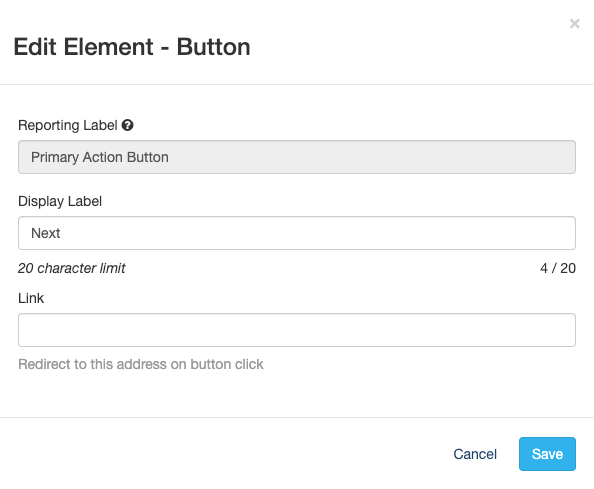Click the 'Redirect to this address' helper text
The width and height of the screenshot is (594, 489).
point(141,364)
